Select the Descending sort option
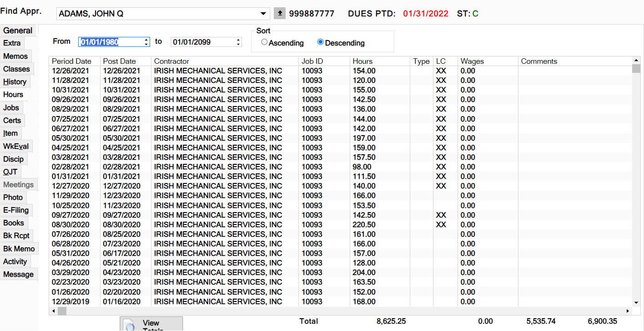644x331 pixels. [x=321, y=42]
